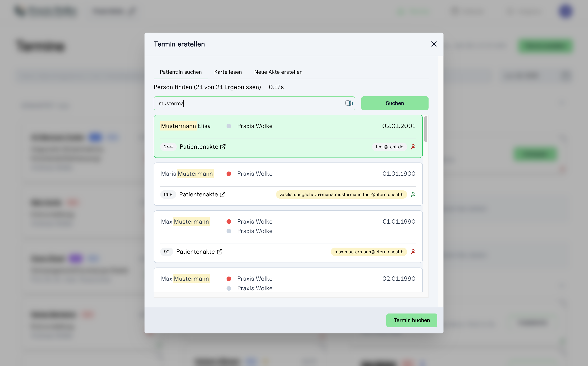Click the red status dot for Maria Mustermann
This screenshot has width=588, height=366.
229,174
